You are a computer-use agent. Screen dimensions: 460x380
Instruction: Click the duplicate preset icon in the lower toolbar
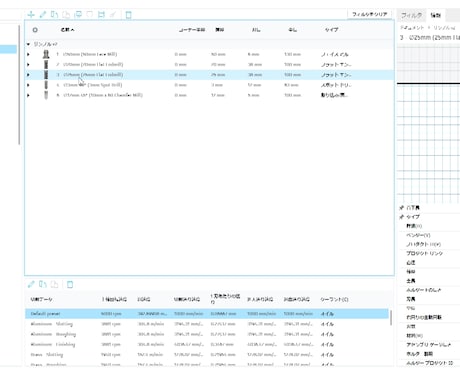coord(43,284)
